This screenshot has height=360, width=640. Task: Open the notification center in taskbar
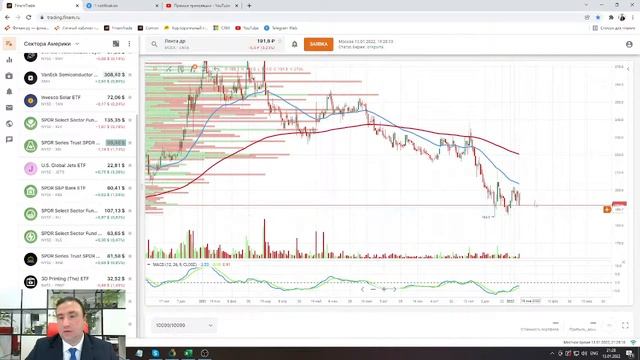tap(630, 353)
